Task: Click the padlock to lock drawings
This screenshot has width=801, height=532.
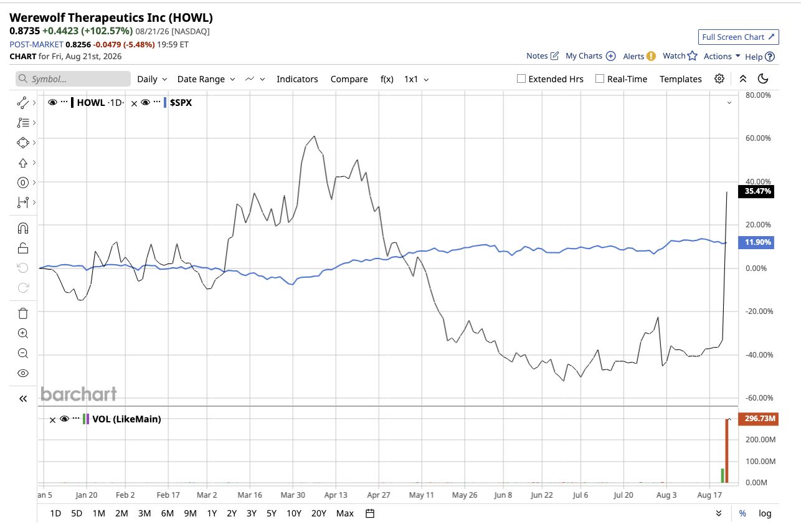Action: (23, 248)
